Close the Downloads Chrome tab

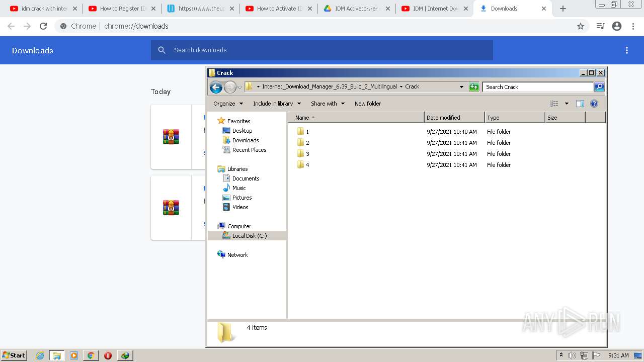click(544, 9)
